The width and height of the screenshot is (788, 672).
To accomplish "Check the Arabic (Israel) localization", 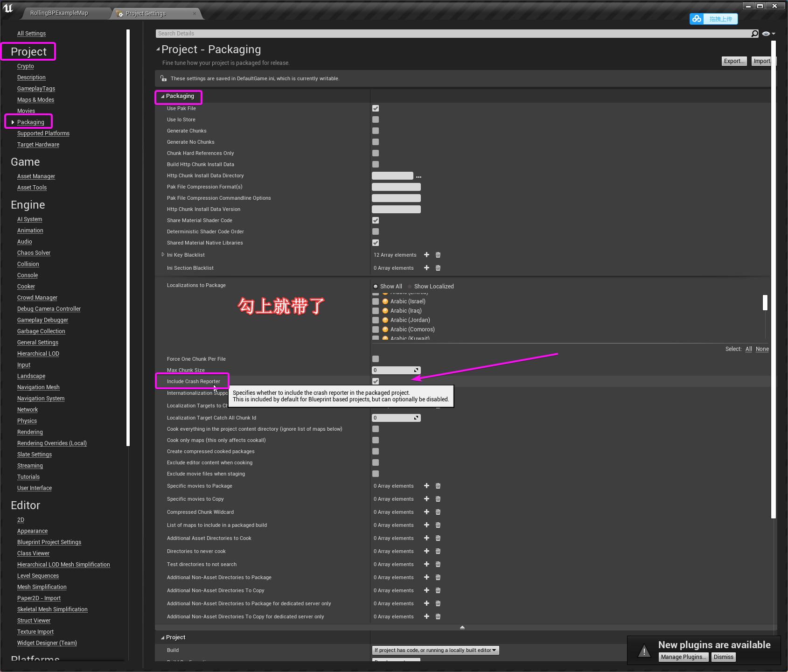I will (x=376, y=301).
